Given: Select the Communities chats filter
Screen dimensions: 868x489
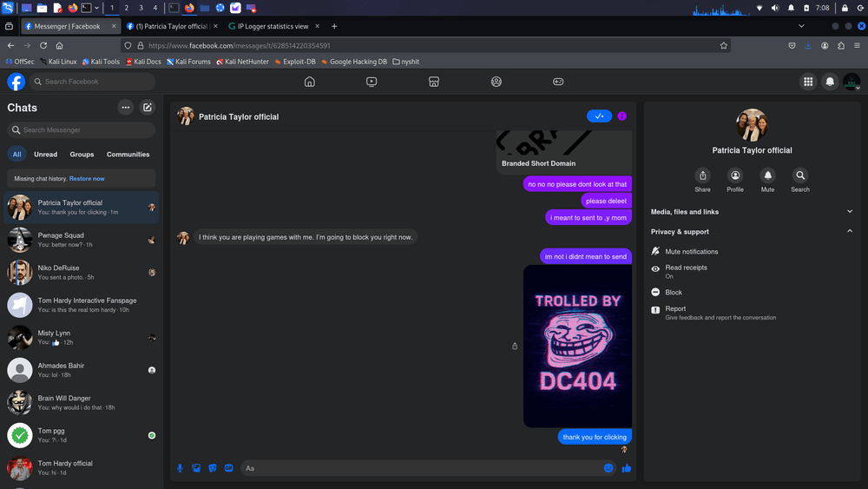Looking at the screenshot, I should (x=128, y=154).
